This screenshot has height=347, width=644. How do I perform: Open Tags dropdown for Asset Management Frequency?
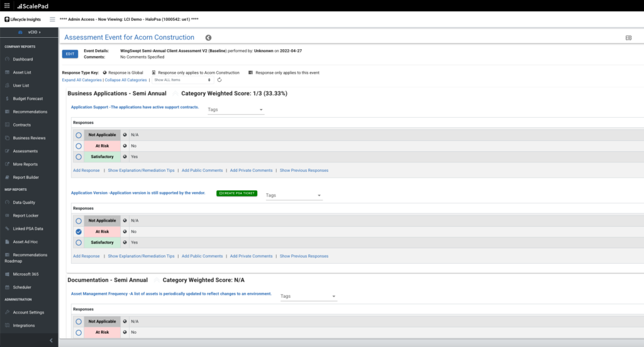pos(308,297)
